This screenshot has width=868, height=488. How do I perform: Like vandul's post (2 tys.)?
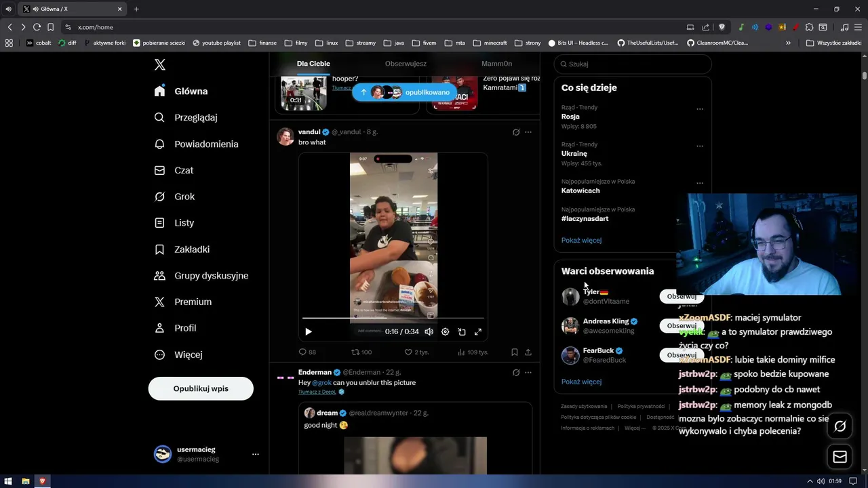point(416,352)
